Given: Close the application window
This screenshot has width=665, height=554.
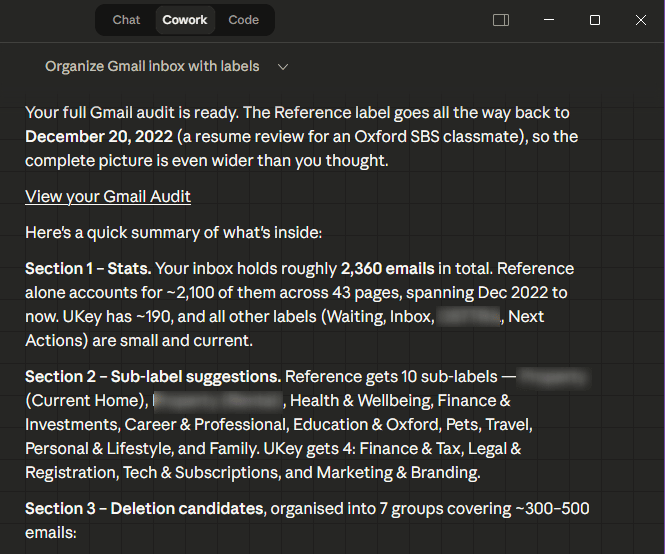Looking at the screenshot, I should 641,20.
